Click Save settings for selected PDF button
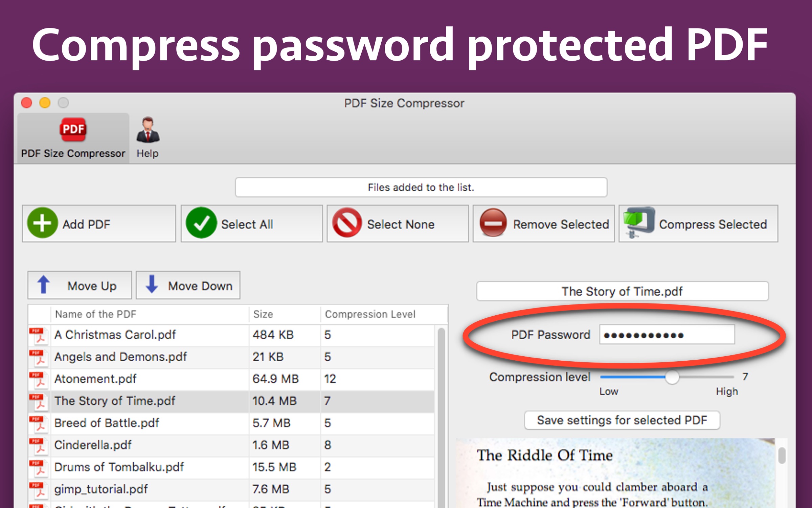Image resolution: width=812 pixels, height=508 pixels. coord(622,420)
